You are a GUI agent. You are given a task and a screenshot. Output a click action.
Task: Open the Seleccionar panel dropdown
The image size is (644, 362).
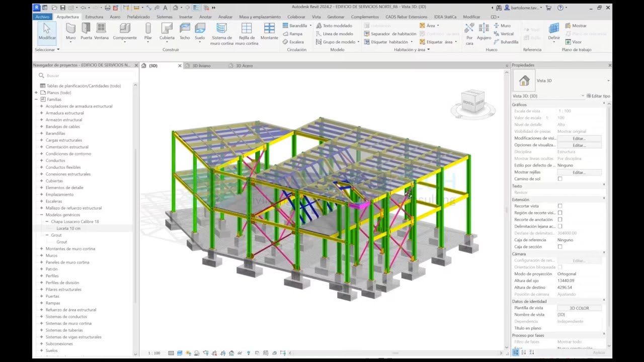pos(47,50)
